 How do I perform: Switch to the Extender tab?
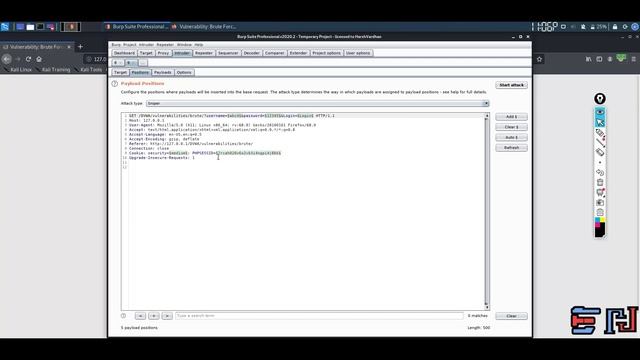pyautogui.click(x=298, y=53)
